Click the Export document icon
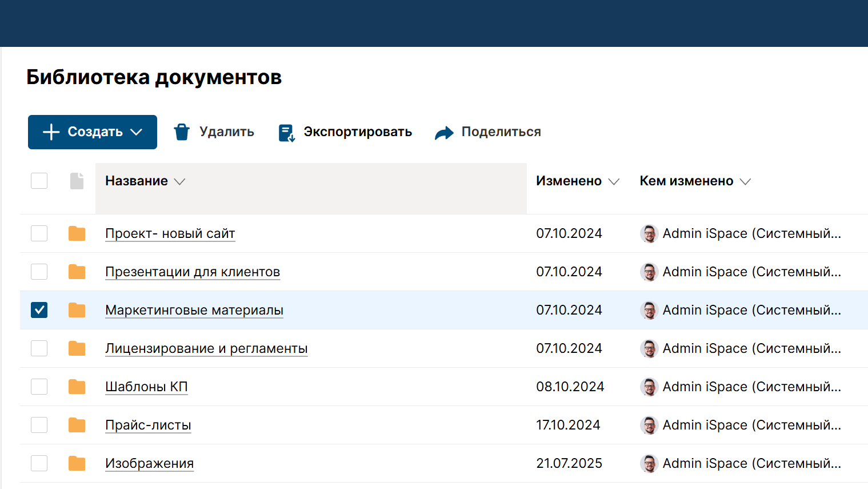Screen dimensions: 868x489 point(286,133)
